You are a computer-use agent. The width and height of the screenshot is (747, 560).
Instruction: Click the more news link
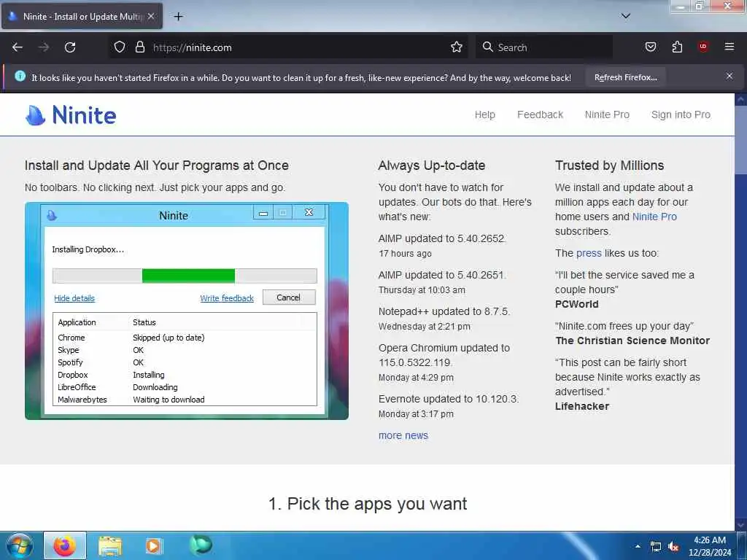(403, 436)
